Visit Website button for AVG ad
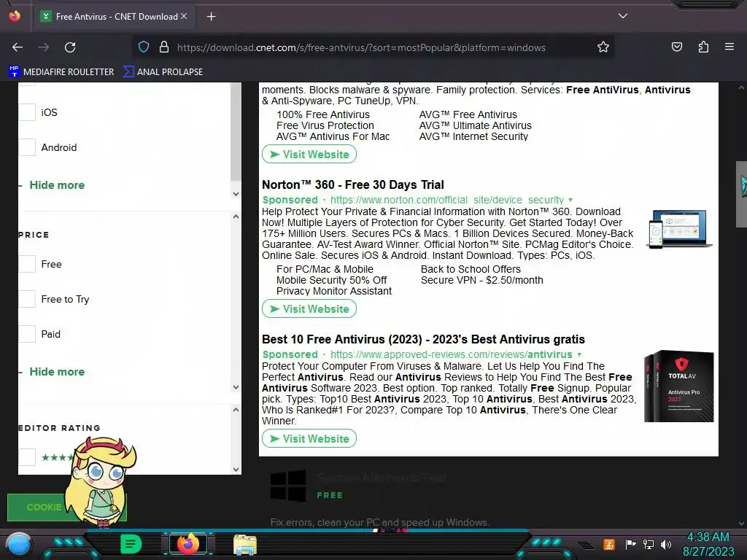The width and height of the screenshot is (747, 560). coord(309,155)
